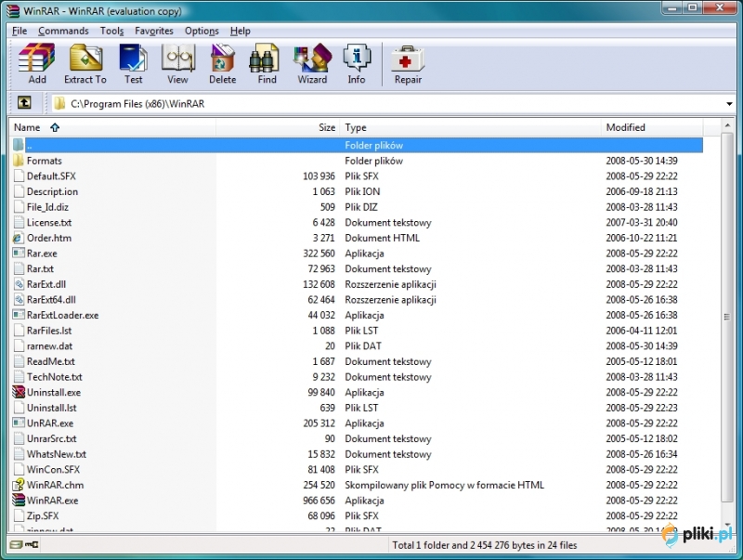Select the Rar.exe application icon

pyautogui.click(x=19, y=253)
